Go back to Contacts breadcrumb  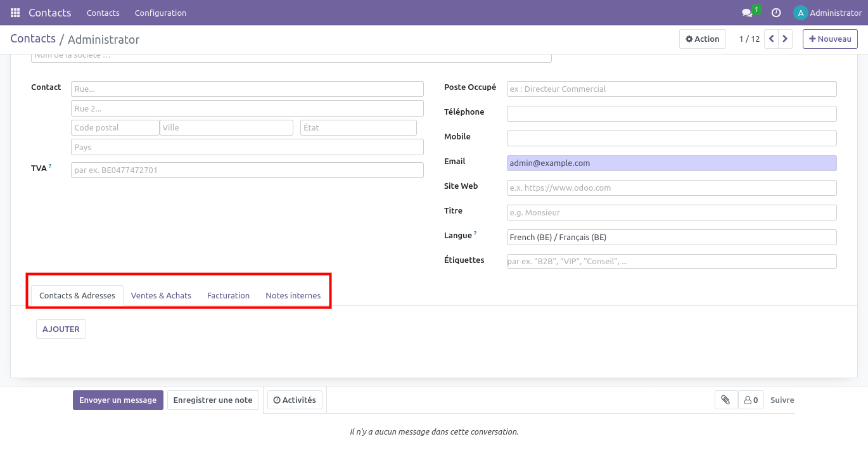(x=33, y=39)
